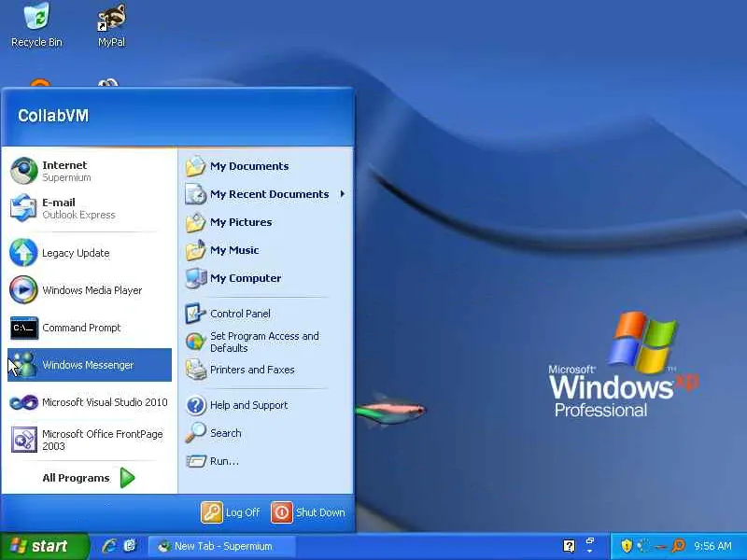Click the orange magnifier tray icon
Screen dimensions: 747x560
pyautogui.click(x=679, y=546)
